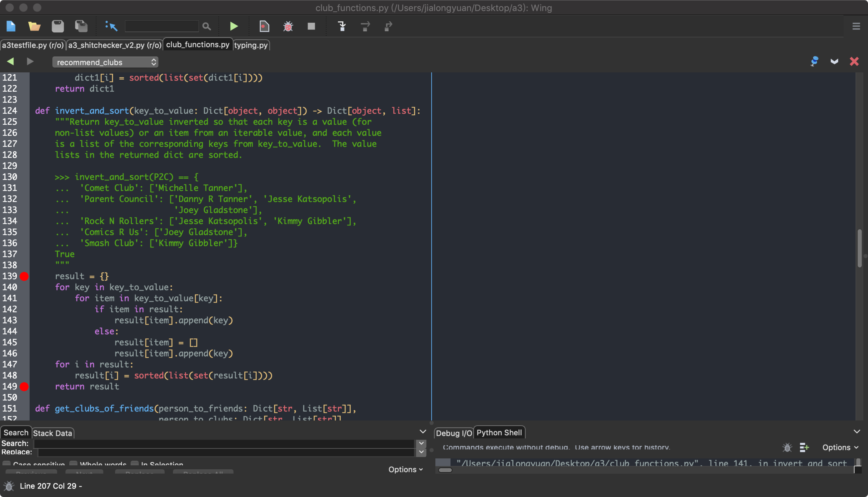Click the add-lines icon with green plus in shell
The width and height of the screenshot is (868, 497).
coord(804,448)
